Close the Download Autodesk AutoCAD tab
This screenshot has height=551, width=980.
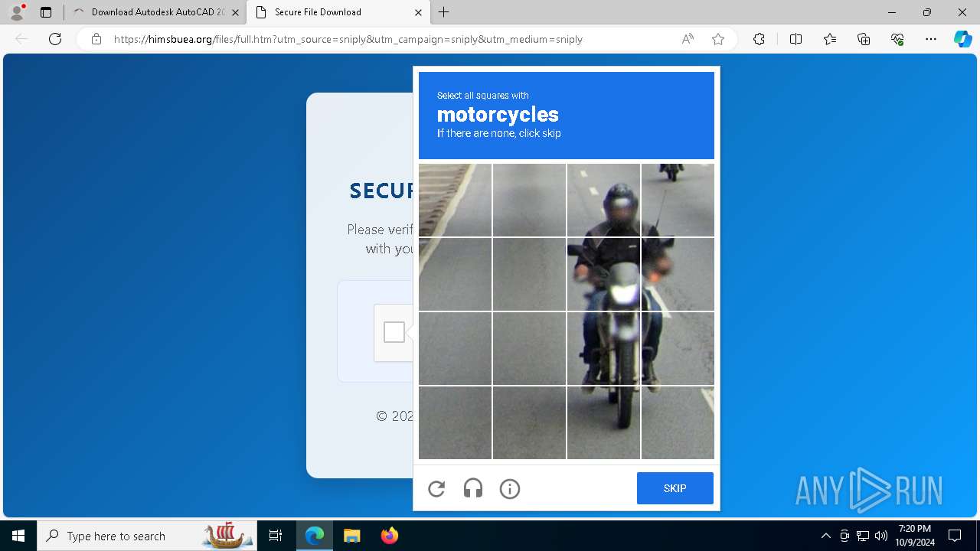235,12
